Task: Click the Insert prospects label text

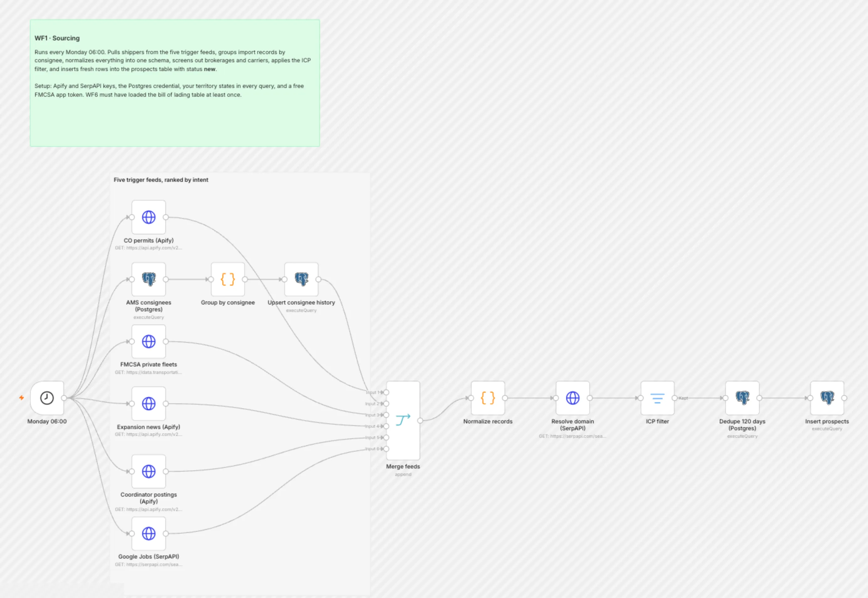Action: click(x=827, y=421)
